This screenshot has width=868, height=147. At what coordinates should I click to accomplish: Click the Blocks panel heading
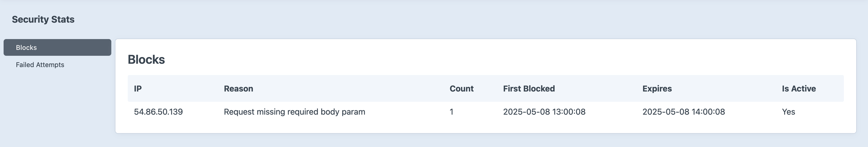146,59
